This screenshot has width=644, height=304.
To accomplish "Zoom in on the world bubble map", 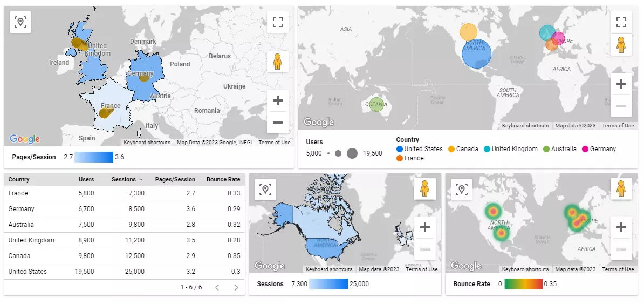I will [621, 84].
